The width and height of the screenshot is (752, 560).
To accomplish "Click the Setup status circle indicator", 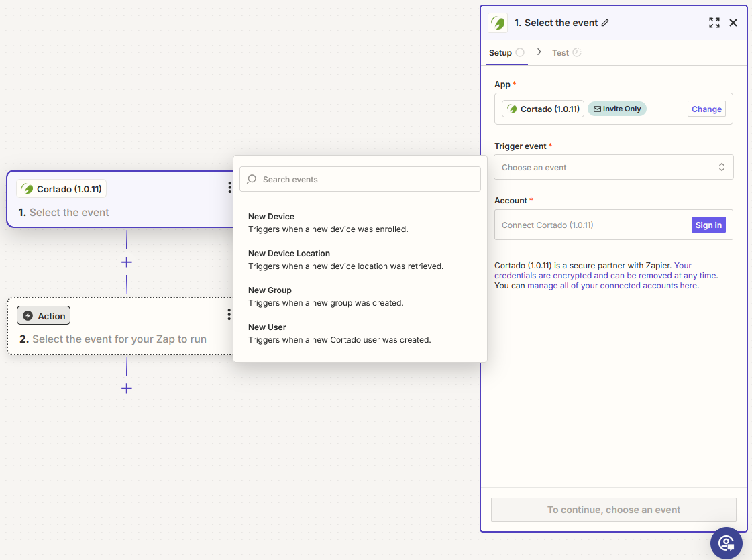I will 520,52.
